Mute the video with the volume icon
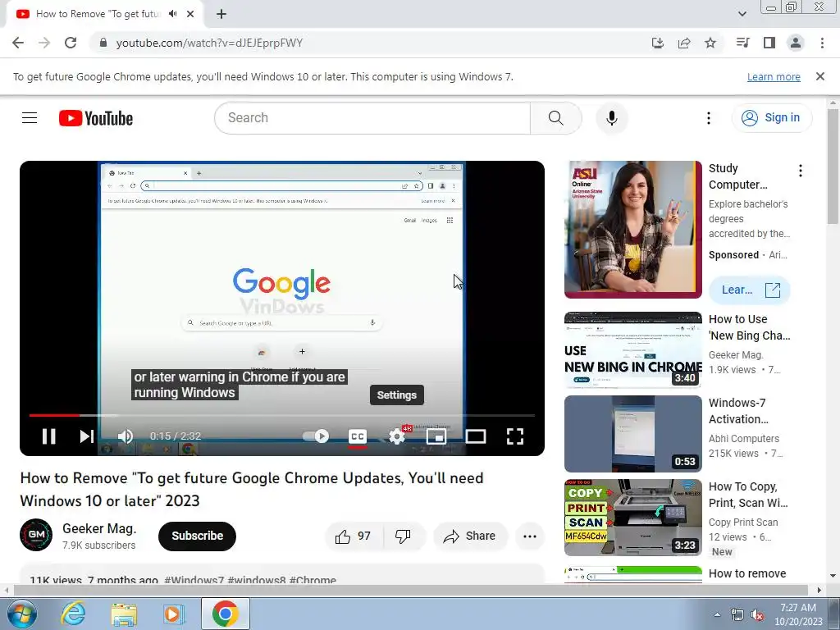840x630 pixels. (x=126, y=436)
